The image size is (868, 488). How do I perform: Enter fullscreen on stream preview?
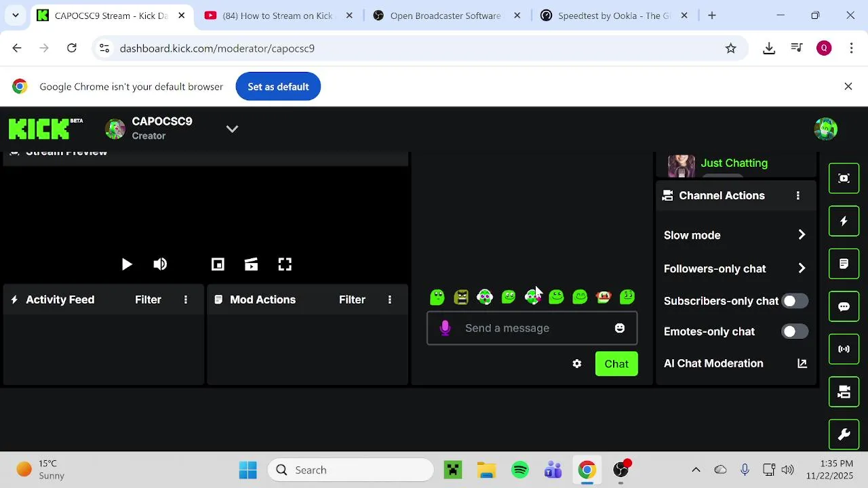coord(285,264)
